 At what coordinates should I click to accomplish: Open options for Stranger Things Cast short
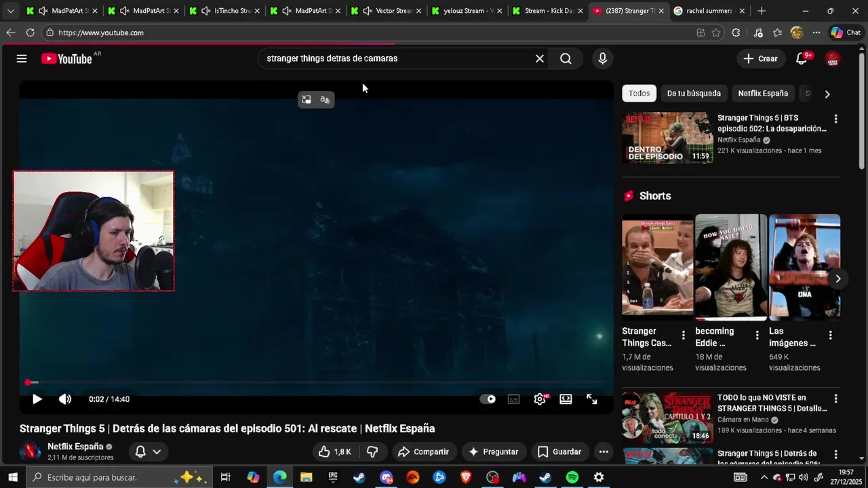click(684, 335)
